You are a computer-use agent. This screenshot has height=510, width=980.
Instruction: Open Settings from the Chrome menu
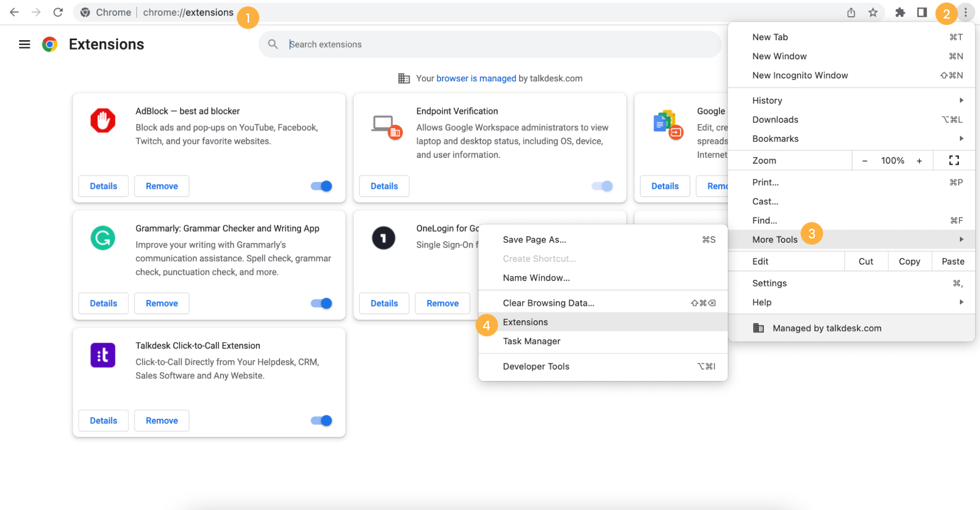(852, 283)
